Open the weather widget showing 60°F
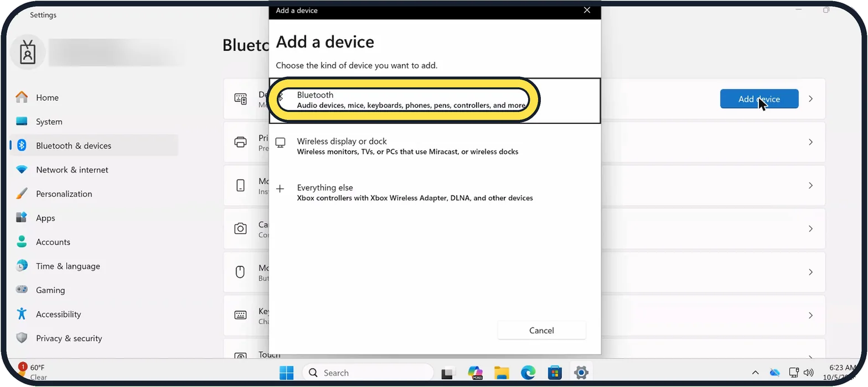This screenshot has width=868, height=387. 32,372
